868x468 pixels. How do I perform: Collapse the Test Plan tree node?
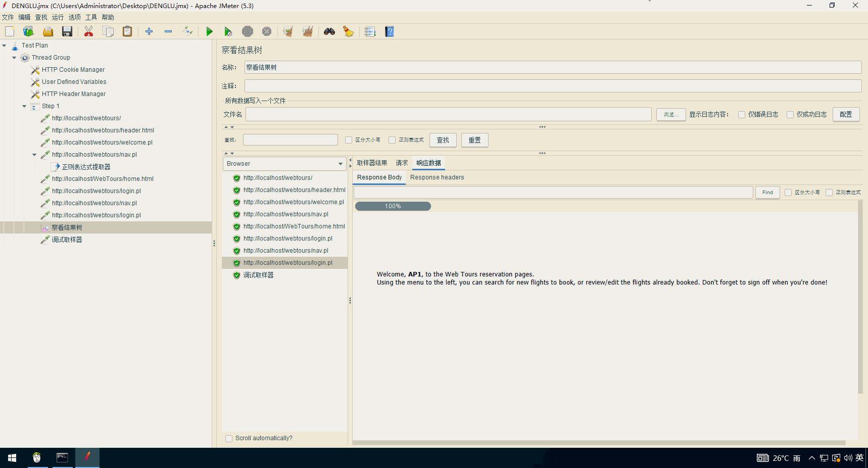click(x=4, y=45)
